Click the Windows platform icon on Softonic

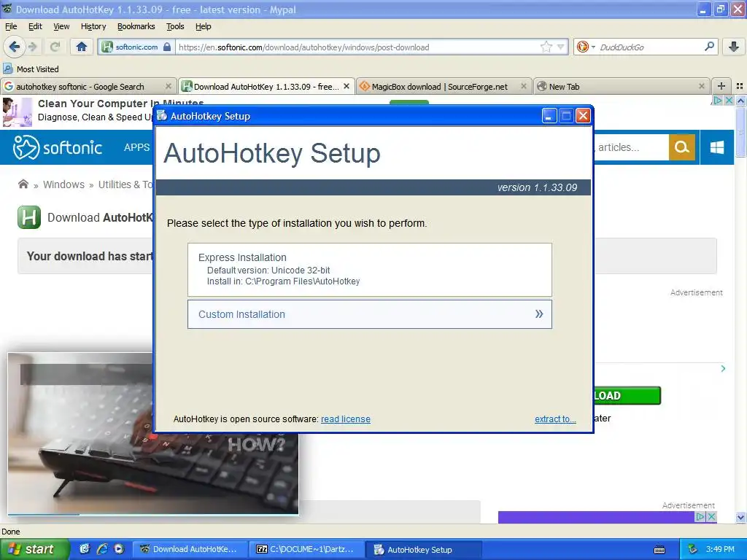pyautogui.click(x=717, y=147)
